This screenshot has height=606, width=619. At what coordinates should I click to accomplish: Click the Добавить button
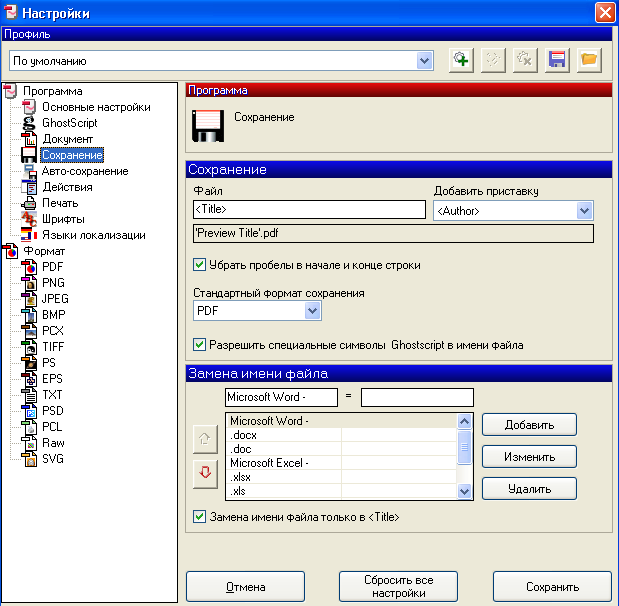(529, 425)
